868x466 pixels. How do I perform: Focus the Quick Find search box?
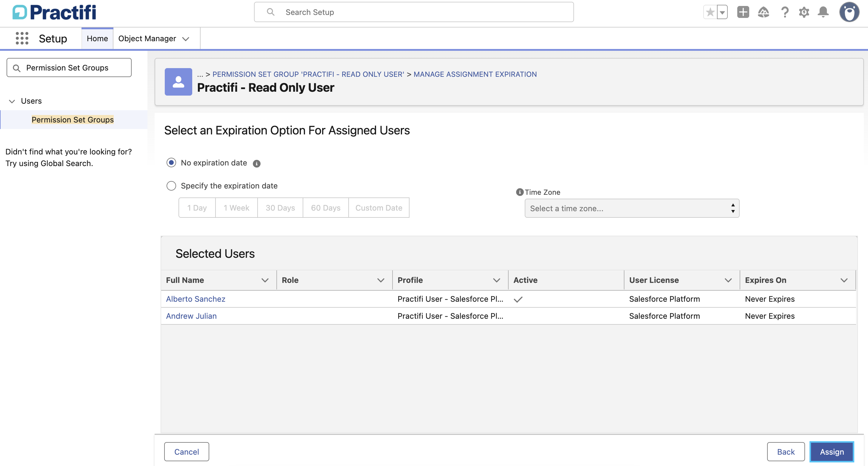(69, 68)
